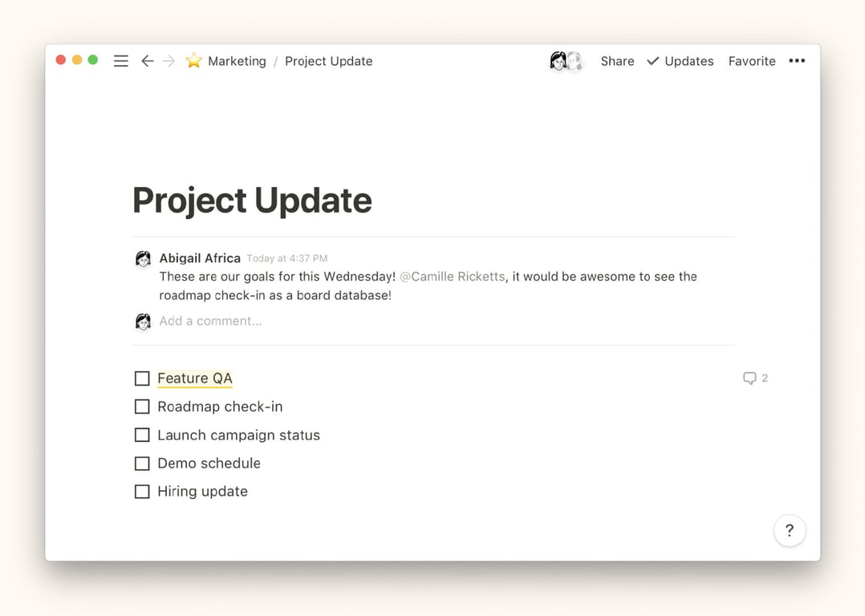
Task: Check off the Demo schedule item
Action: (142, 464)
